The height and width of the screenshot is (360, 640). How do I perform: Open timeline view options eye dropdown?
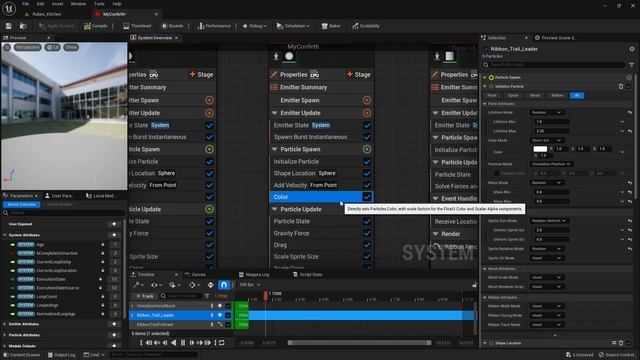[x=157, y=284]
